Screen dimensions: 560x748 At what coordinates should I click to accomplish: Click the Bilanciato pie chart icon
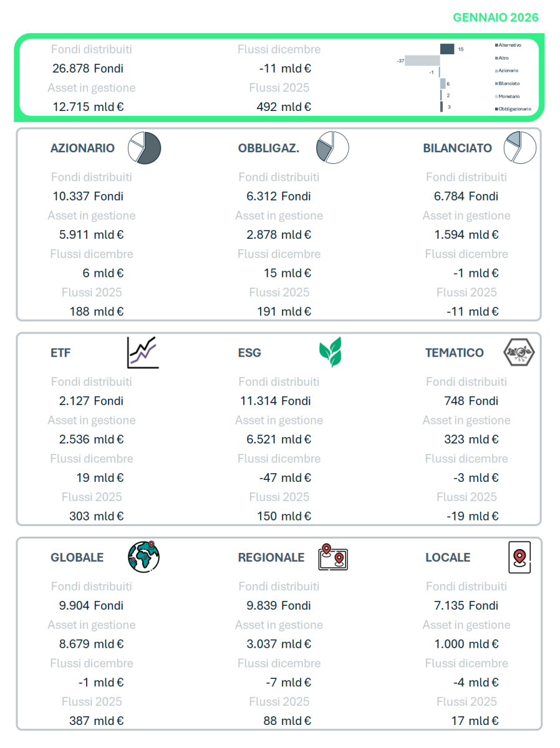pyautogui.click(x=520, y=148)
